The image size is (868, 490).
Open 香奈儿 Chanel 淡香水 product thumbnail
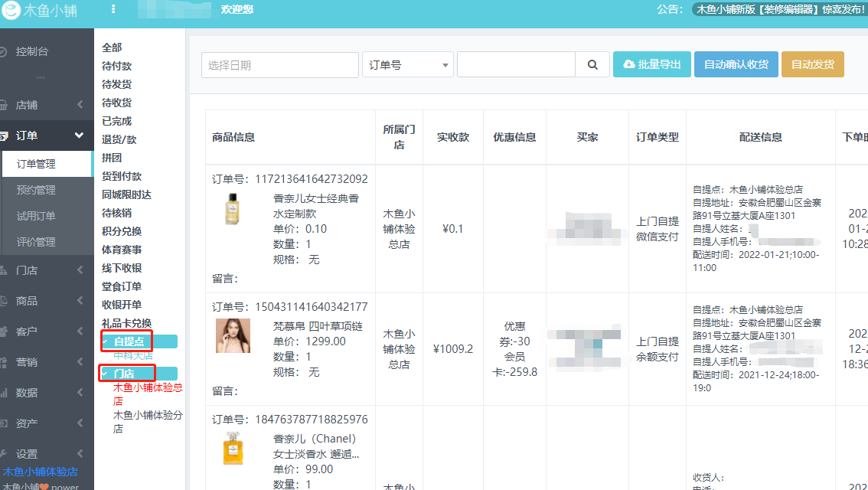click(233, 449)
